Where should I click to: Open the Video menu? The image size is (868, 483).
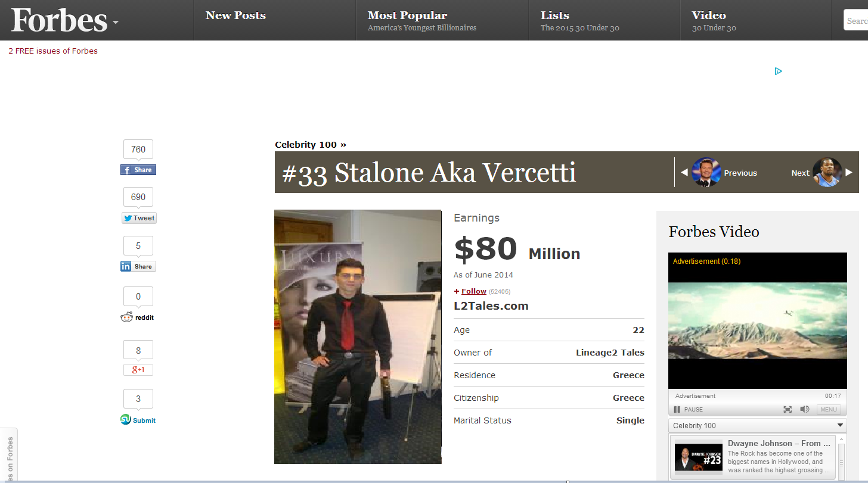click(x=709, y=15)
